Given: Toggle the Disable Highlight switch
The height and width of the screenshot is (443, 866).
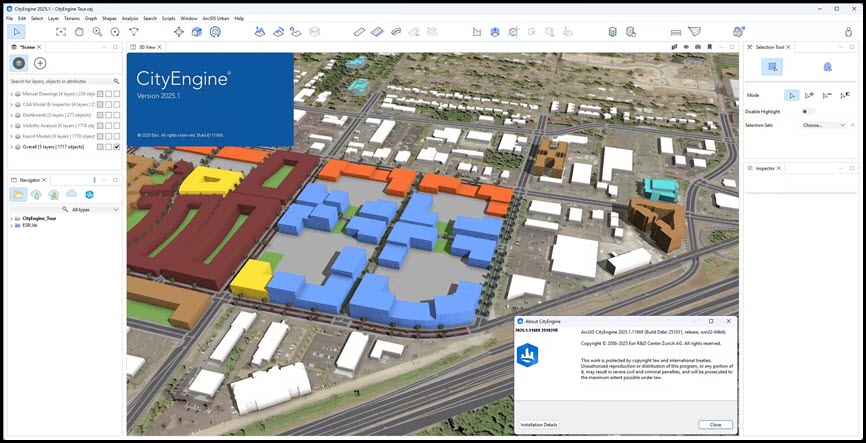Looking at the screenshot, I should 807,112.
